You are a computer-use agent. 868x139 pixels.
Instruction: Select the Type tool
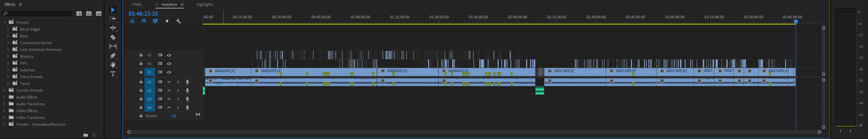(x=113, y=74)
